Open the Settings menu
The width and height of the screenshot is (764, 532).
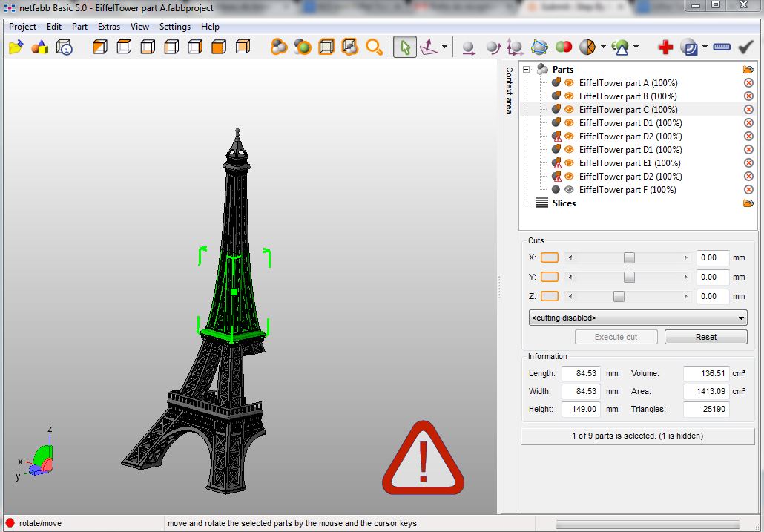coord(175,26)
